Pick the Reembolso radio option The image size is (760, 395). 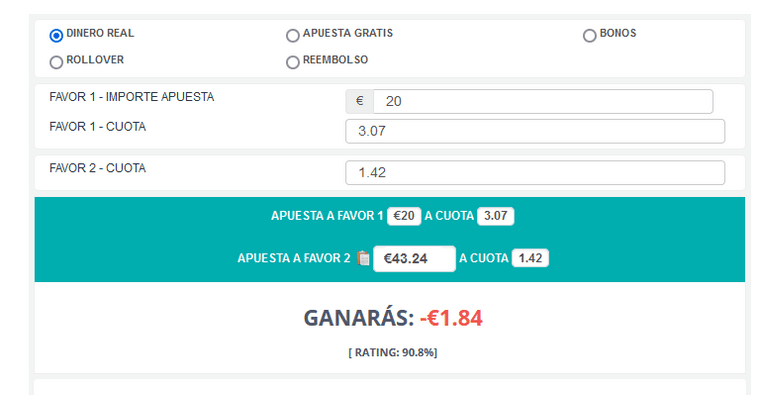pos(293,62)
